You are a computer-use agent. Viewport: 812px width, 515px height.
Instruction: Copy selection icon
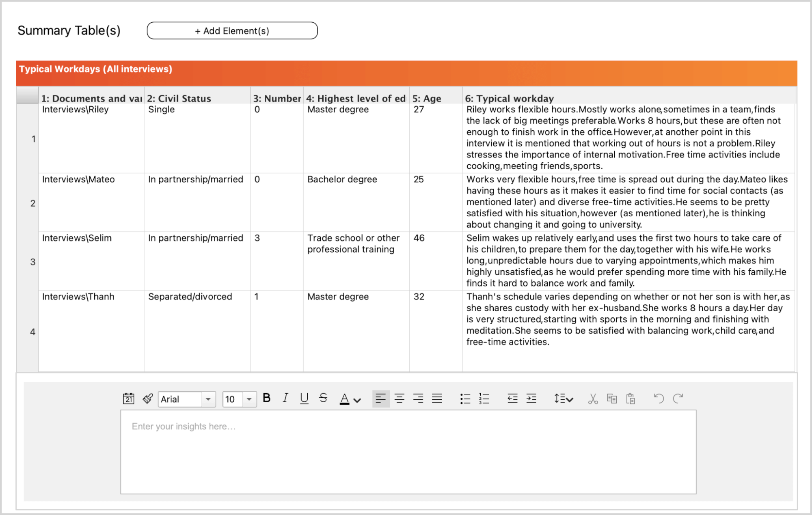point(612,399)
